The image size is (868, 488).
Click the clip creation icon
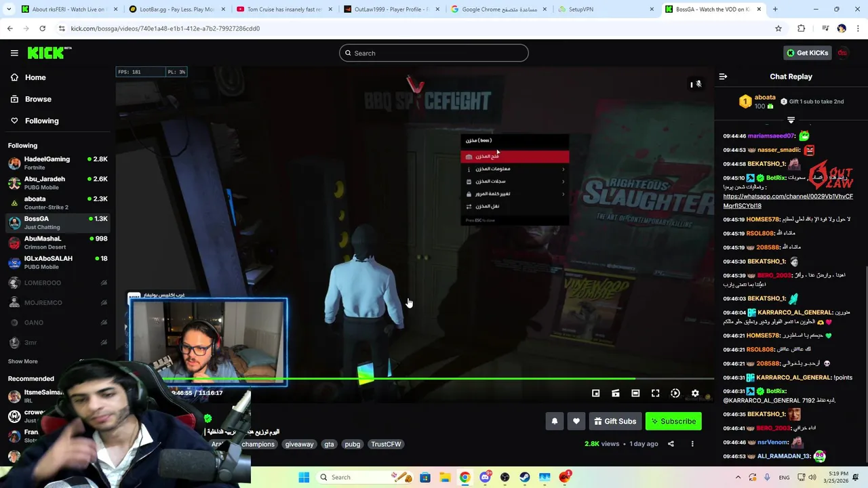click(616, 393)
